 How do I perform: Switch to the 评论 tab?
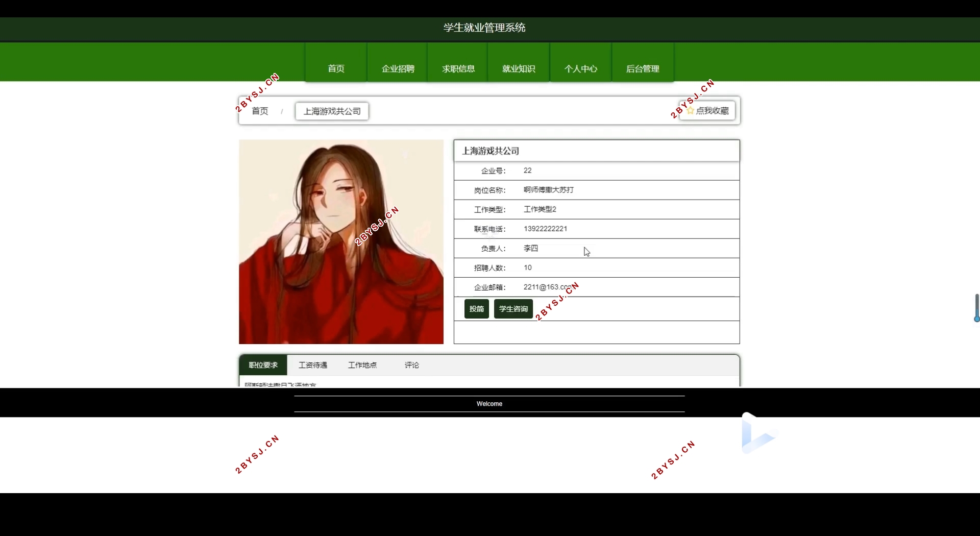[x=412, y=365]
